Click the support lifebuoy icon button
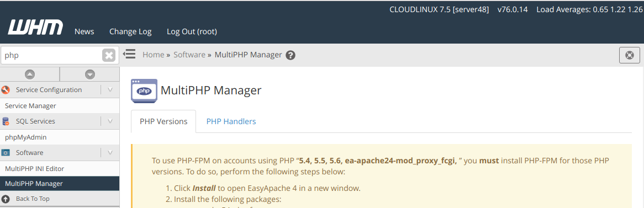This screenshot has width=644, height=208. 630,55
